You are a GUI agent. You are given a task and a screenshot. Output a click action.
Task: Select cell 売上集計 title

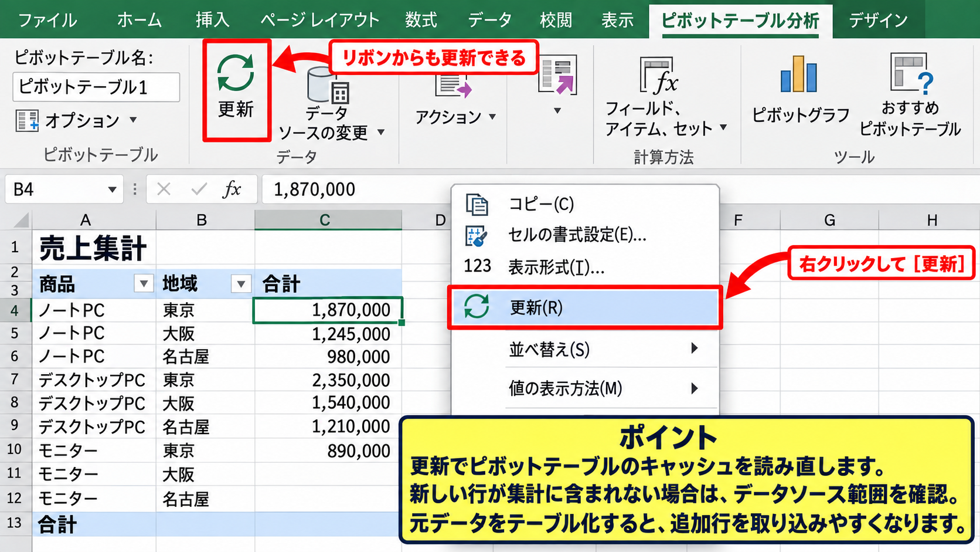94,248
